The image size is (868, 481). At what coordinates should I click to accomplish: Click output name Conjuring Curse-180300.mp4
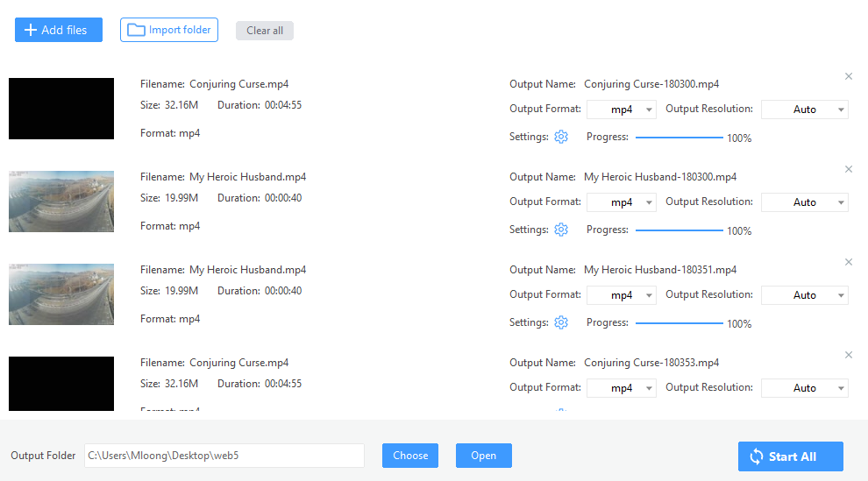click(x=651, y=84)
